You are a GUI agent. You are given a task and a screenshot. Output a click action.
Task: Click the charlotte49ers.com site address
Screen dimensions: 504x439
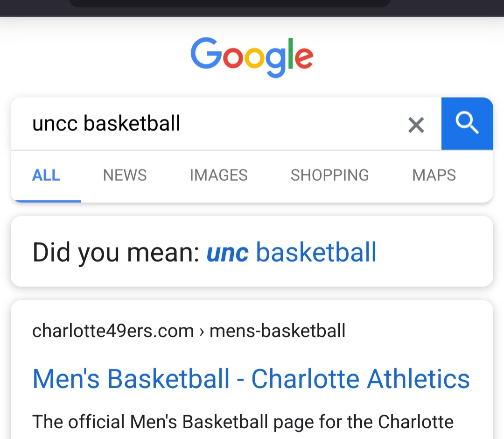point(113,331)
